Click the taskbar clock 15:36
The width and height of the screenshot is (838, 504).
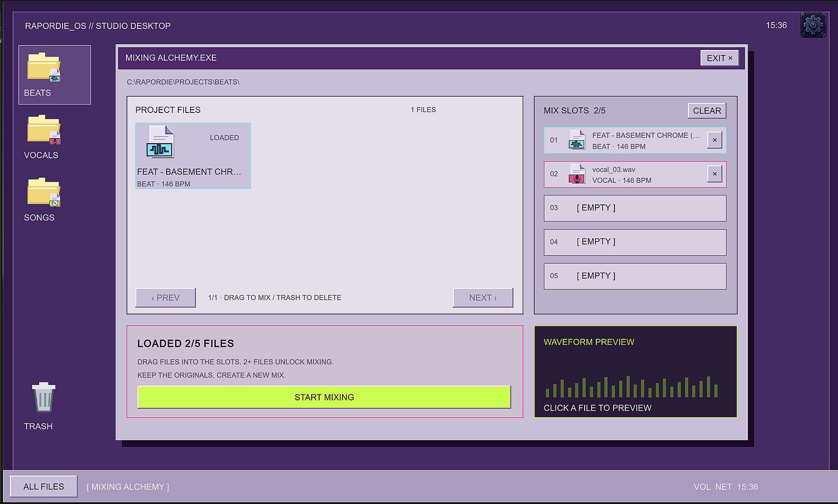[x=747, y=487]
